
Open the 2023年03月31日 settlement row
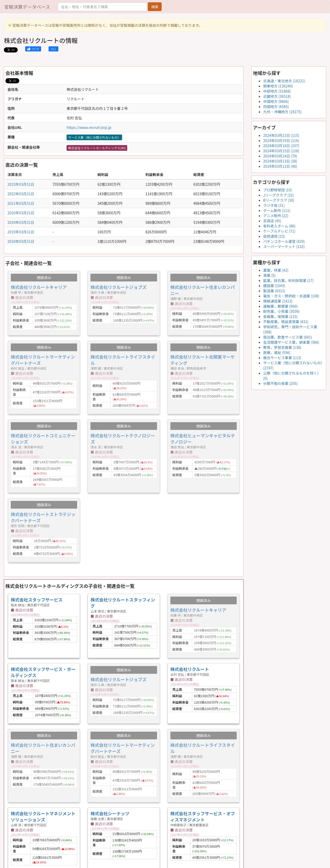pos(21,184)
